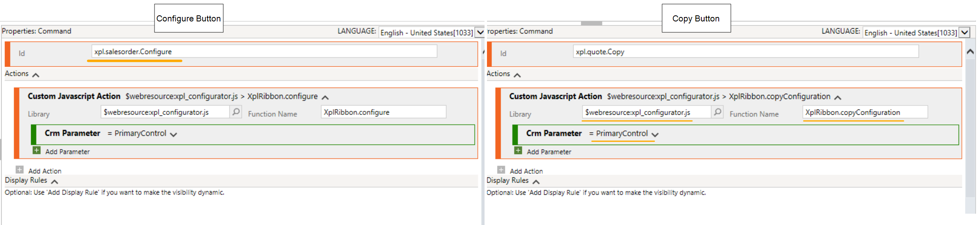Click the library lookup icon in Copy panel

717,112
